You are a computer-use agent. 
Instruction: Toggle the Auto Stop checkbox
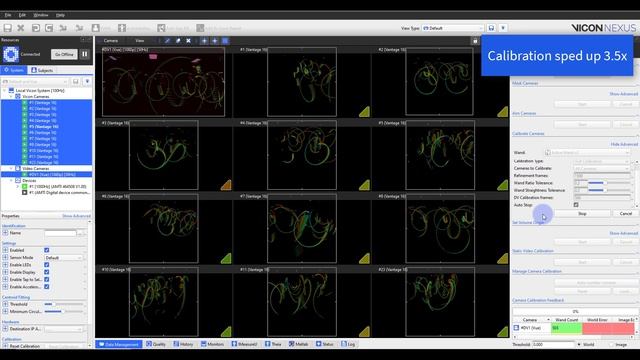tap(576, 204)
